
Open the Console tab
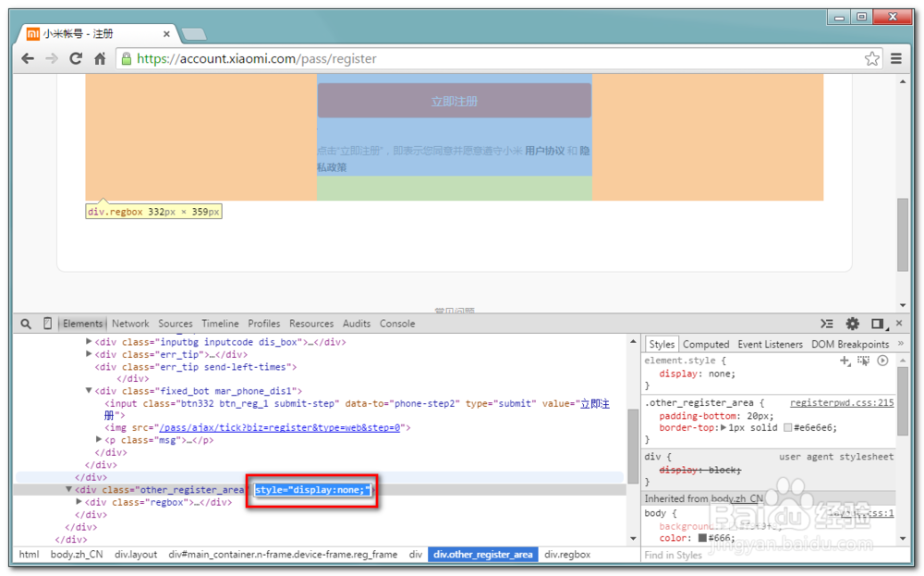click(397, 324)
